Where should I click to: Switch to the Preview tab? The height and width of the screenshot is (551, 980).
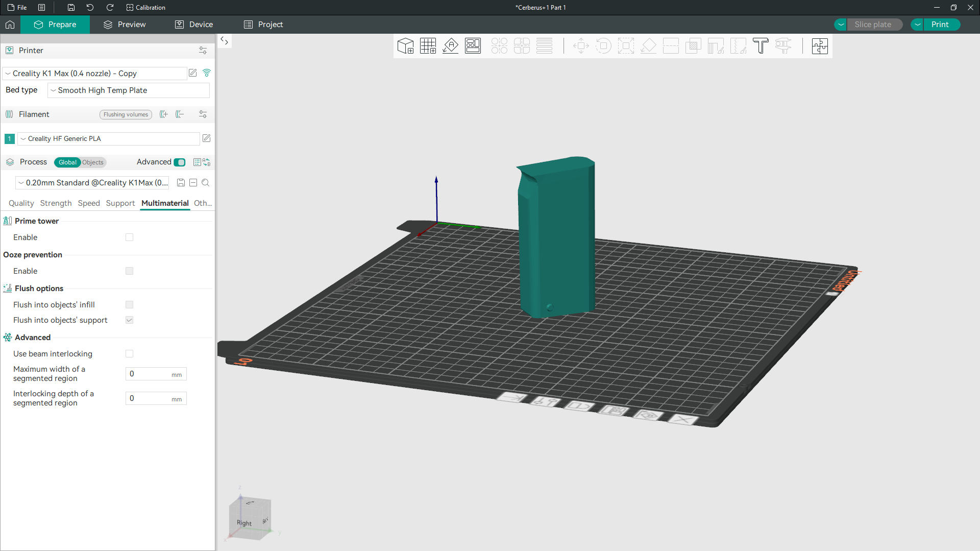click(125, 25)
